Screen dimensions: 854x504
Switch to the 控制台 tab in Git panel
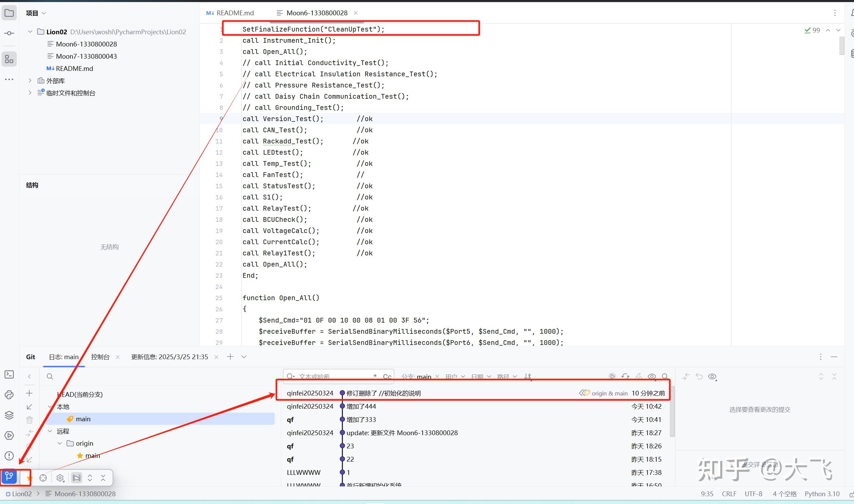pyautogui.click(x=100, y=356)
